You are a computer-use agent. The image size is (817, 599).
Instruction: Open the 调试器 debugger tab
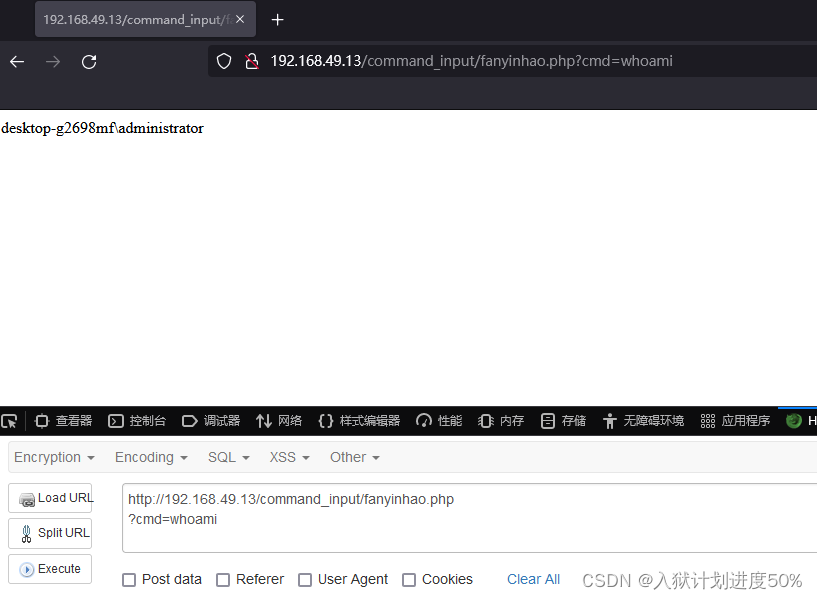click(211, 421)
